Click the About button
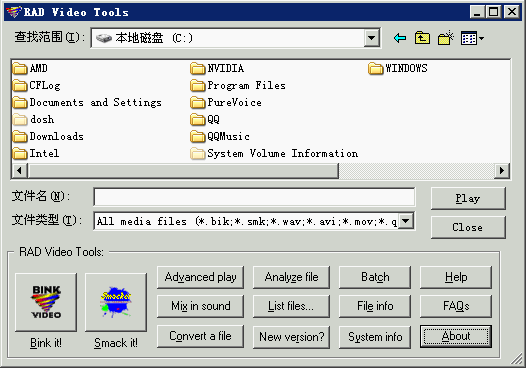The height and width of the screenshot is (368, 526). tap(456, 336)
